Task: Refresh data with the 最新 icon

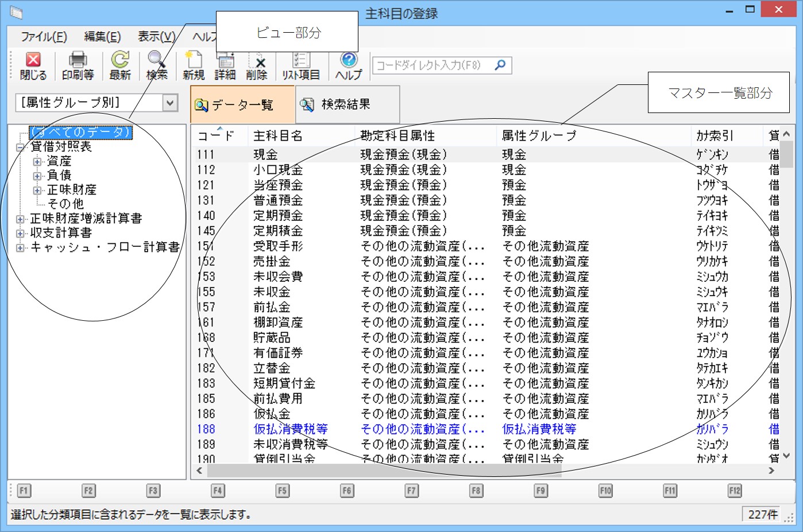Action: pyautogui.click(x=120, y=65)
